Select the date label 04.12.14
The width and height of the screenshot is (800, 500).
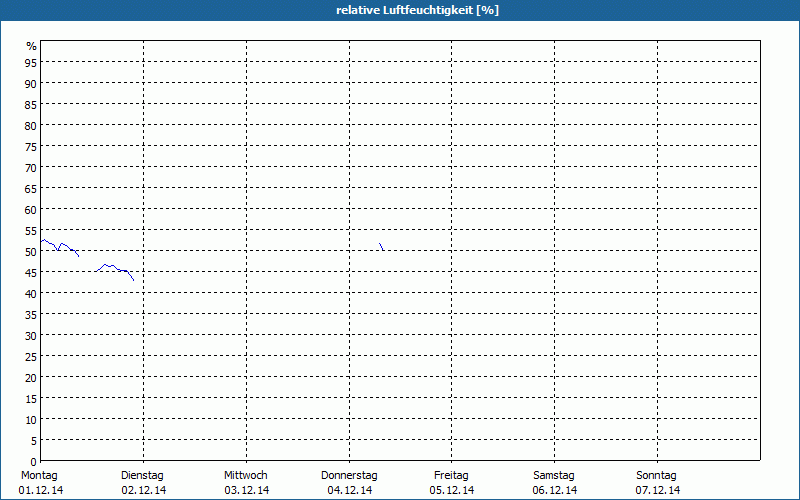click(x=349, y=490)
